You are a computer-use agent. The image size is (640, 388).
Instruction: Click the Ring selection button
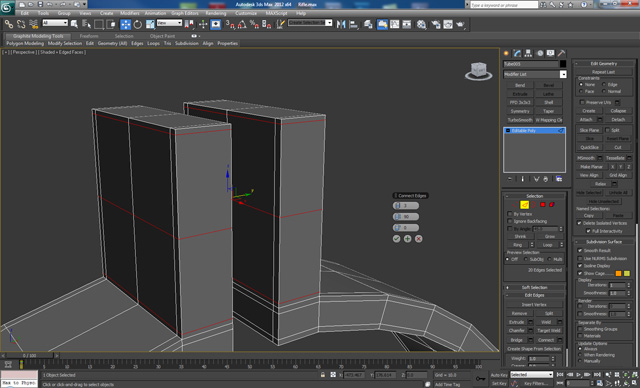518,245
